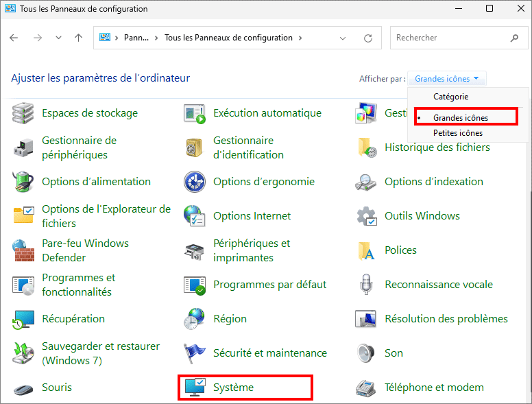Click the Résolution des problèmes icon

point(366,319)
